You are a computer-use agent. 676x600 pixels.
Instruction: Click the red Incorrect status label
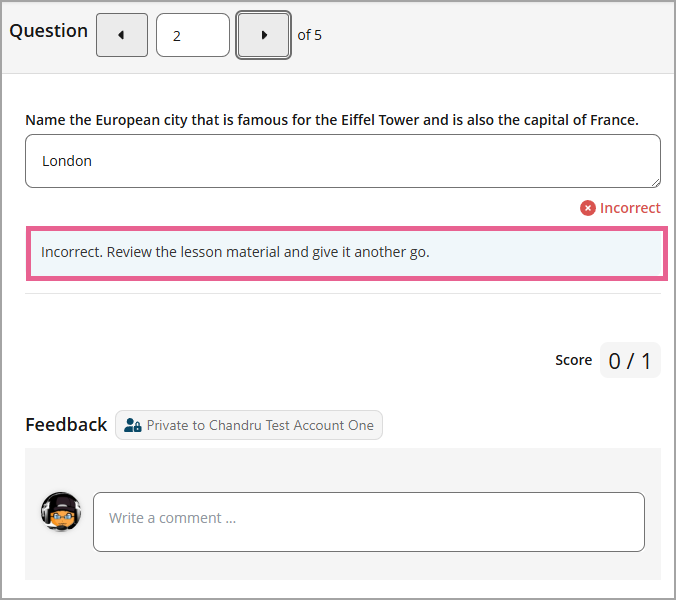[630, 208]
